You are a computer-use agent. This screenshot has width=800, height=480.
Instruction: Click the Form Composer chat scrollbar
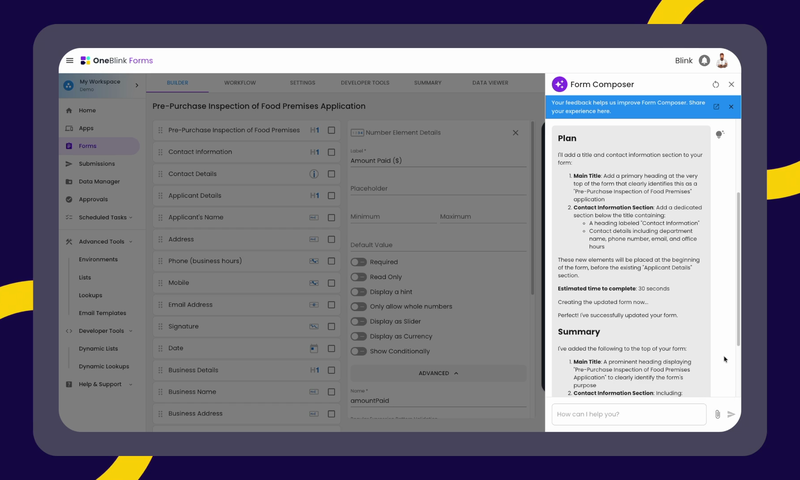(738, 269)
